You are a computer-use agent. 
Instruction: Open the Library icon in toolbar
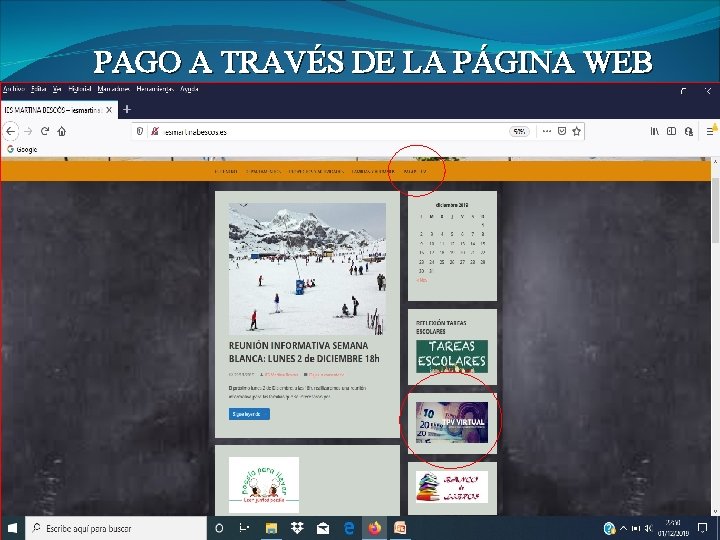pyautogui.click(x=654, y=131)
